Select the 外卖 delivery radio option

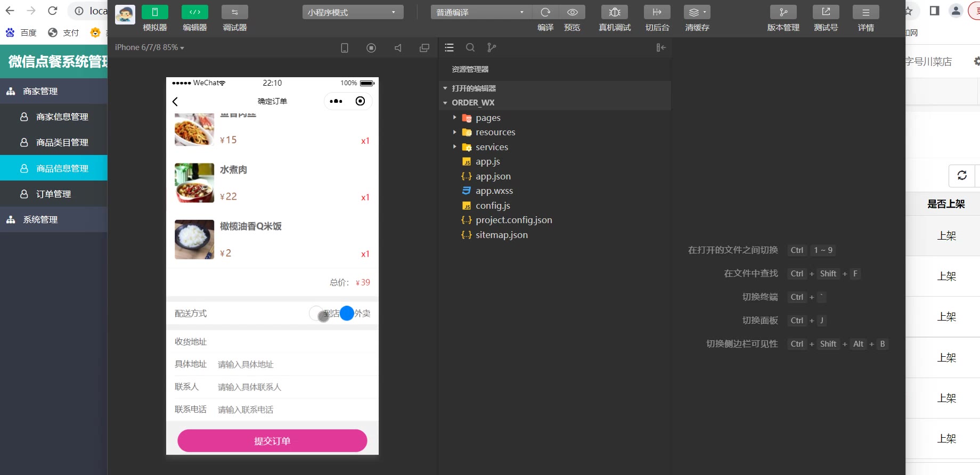pos(347,314)
